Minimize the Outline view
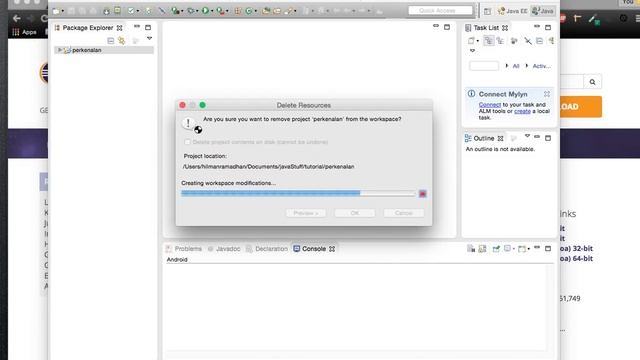640x360 pixels. point(537,137)
